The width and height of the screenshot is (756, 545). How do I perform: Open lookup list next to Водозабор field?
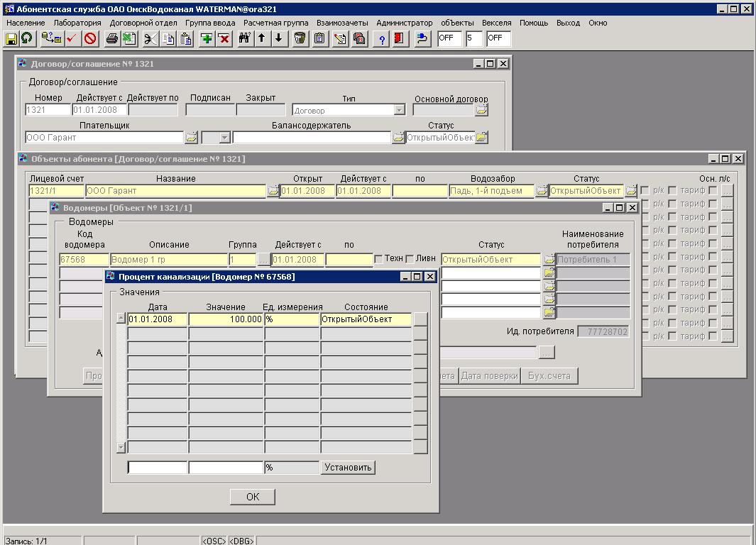pos(542,190)
